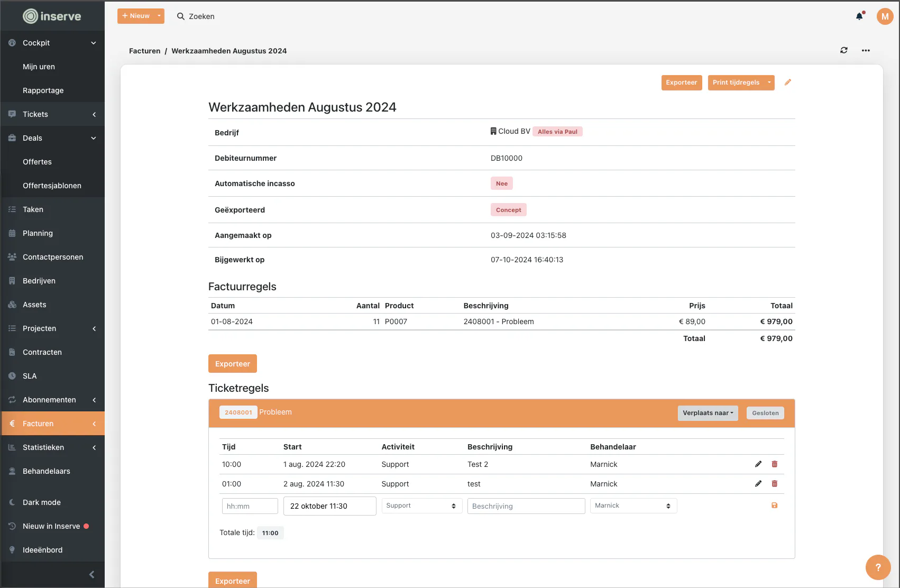Collapse the Deals sidebar section
The height and width of the screenshot is (588, 900).
(52, 138)
